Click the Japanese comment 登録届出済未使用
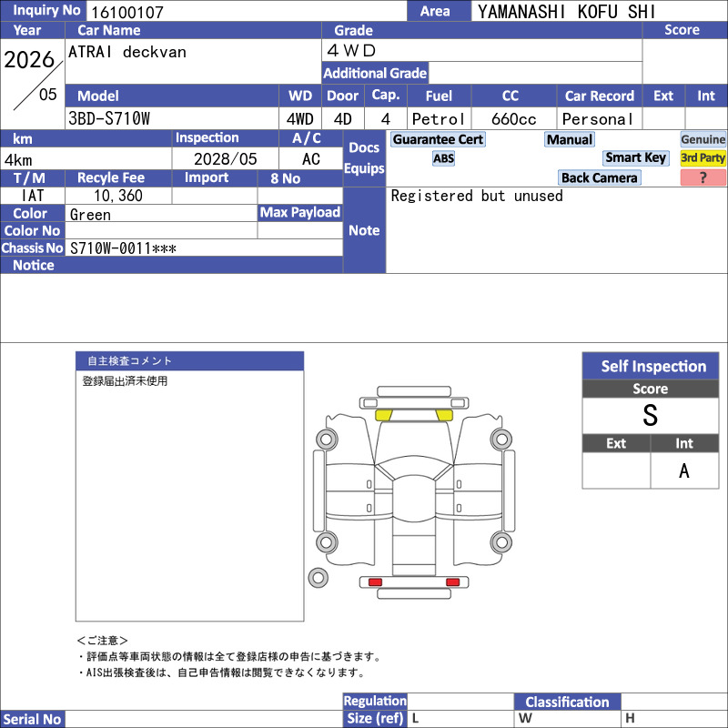The height and width of the screenshot is (728, 728). (x=125, y=381)
